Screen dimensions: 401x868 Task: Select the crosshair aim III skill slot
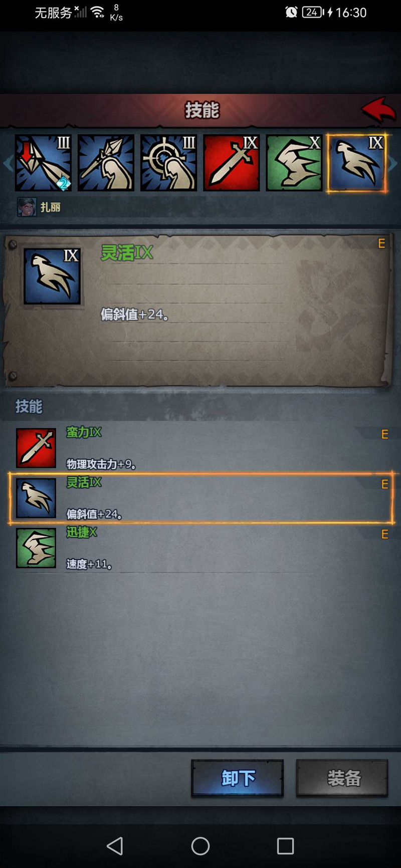pyautogui.click(x=168, y=163)
